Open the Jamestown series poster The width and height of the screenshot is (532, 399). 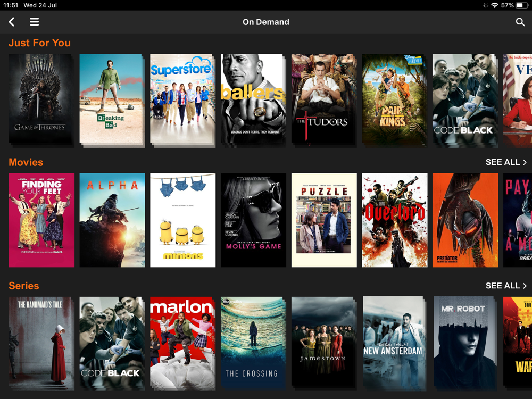[x=323, y=344]
